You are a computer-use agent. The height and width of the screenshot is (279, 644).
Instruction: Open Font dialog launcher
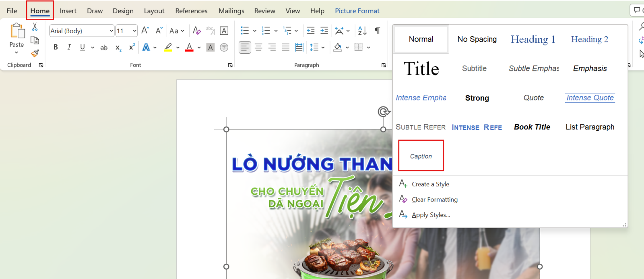[x=230, y=65]
